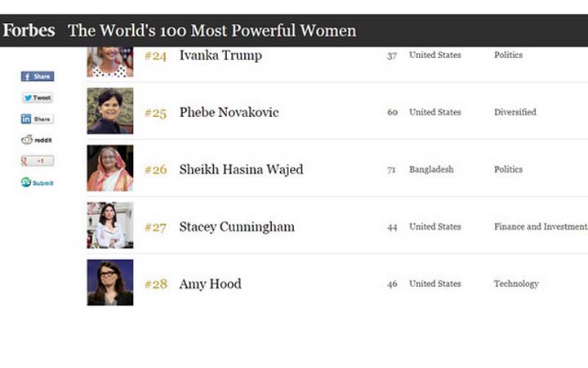Share the list via LinkedIn
This screenshot has width=588, height=368.
38,119
